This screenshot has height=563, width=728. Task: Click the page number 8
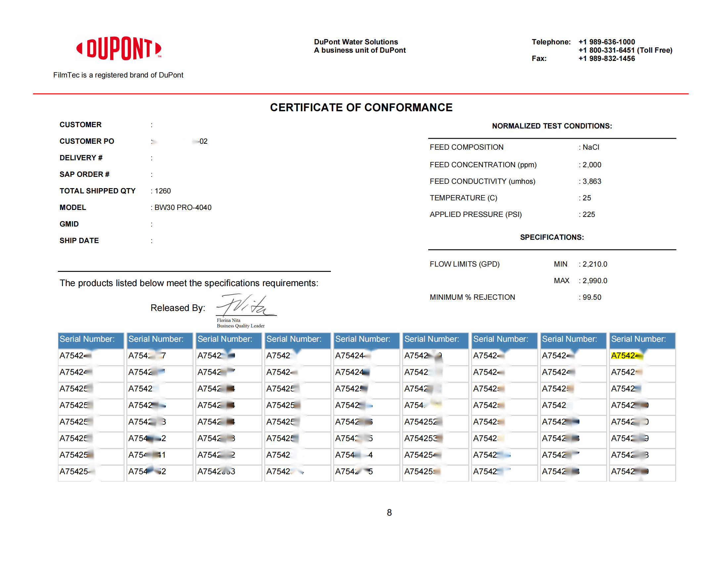[x=389, y=512]
